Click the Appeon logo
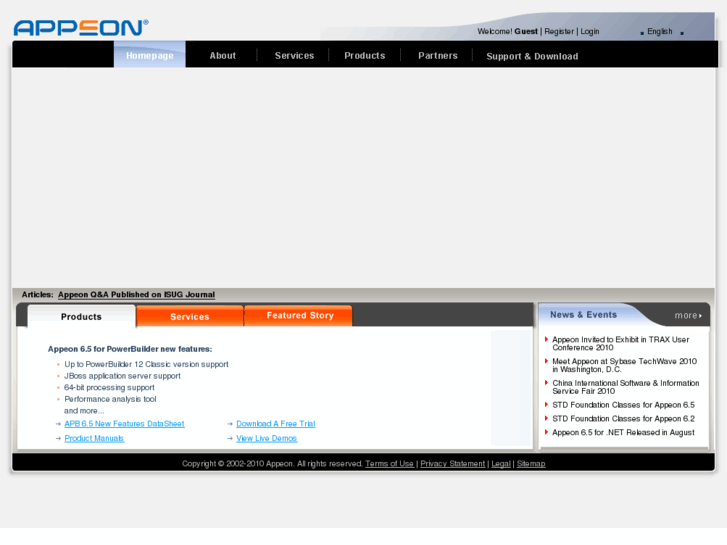The width and height of the screenshot is (727, 545). pos(81,27)
